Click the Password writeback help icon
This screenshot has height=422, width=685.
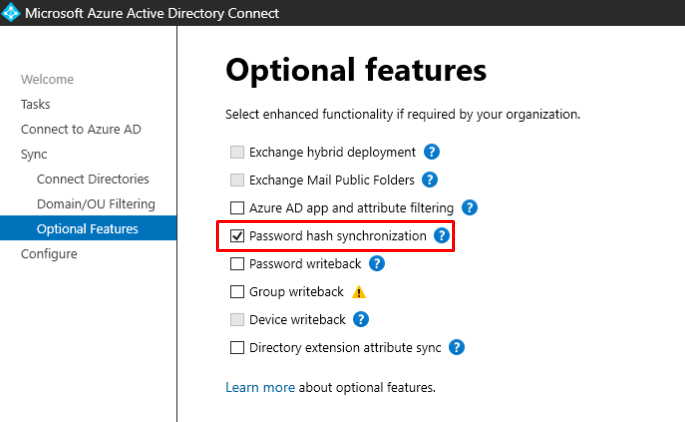(x=377, y=264)
